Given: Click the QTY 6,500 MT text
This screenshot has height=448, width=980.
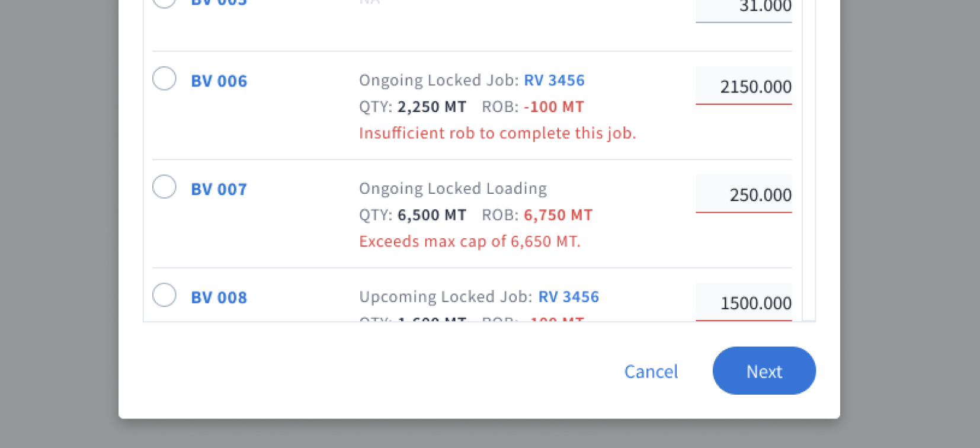Looking at the screenshot, I should [x=412, y=215].
